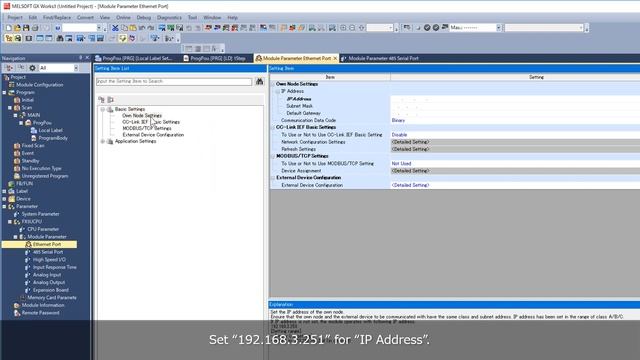This screenshot has width=640, height=360.
Task: Open the Max dropdown in toolbar
Action: 498,28
